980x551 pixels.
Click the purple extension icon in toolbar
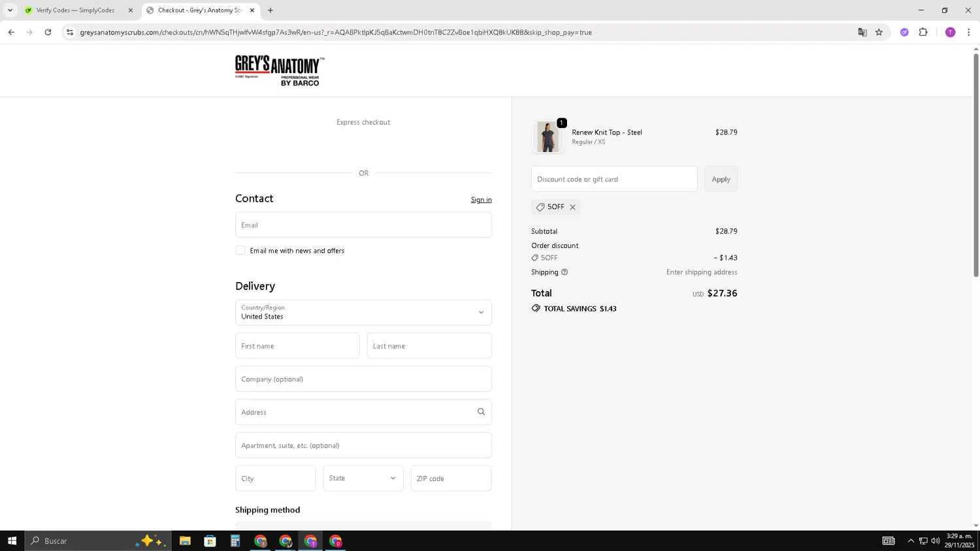click(x=904, y=32)
